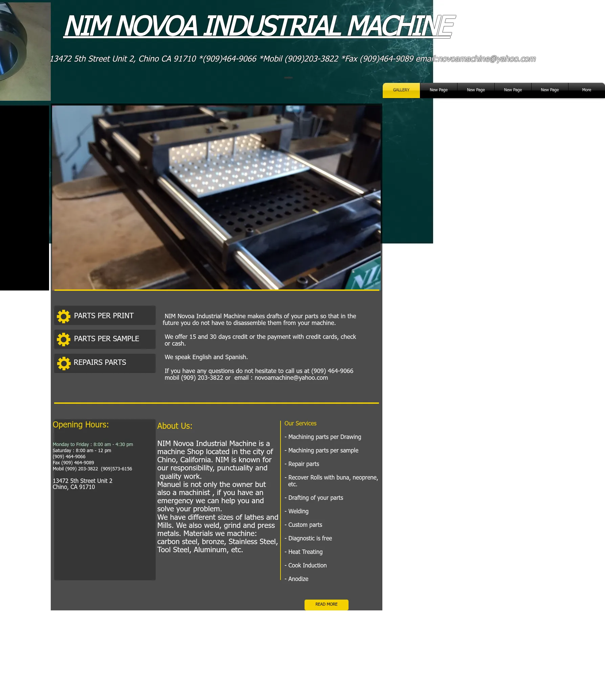The height and width of the screenshot is (700, 605).
Task: Click the gear icon beside PARTS PER PRINT
Action: point(63,316)
